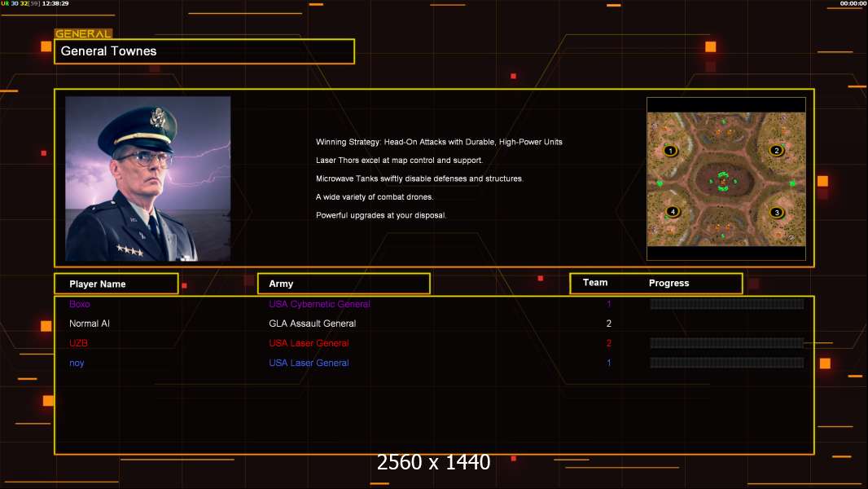Click the officer's cap badge in the portrait

click(158, 119)
